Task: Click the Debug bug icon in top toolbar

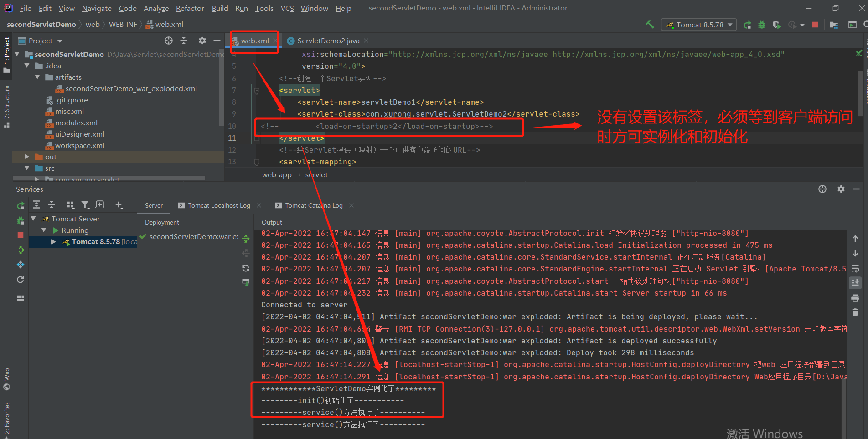Action: (762, 25)
